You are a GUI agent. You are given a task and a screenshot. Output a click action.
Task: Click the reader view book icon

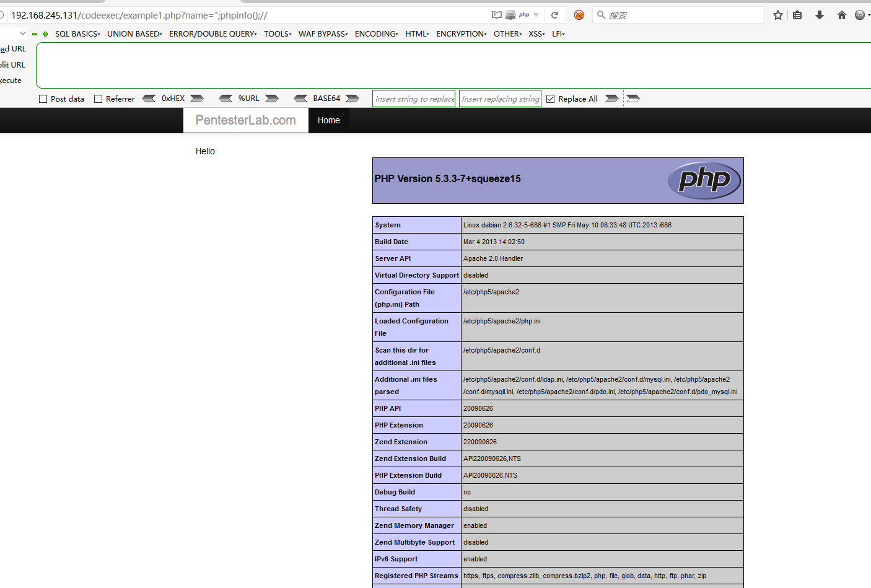496,15
